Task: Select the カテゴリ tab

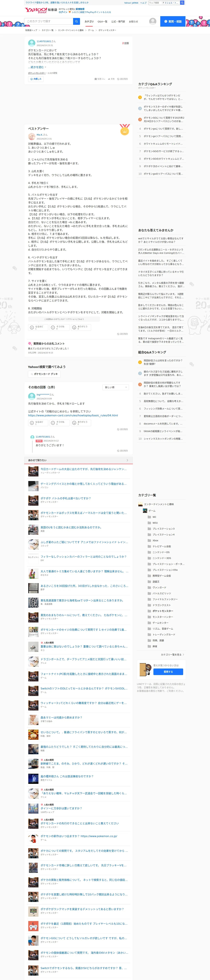Action: tap(89, 22)
